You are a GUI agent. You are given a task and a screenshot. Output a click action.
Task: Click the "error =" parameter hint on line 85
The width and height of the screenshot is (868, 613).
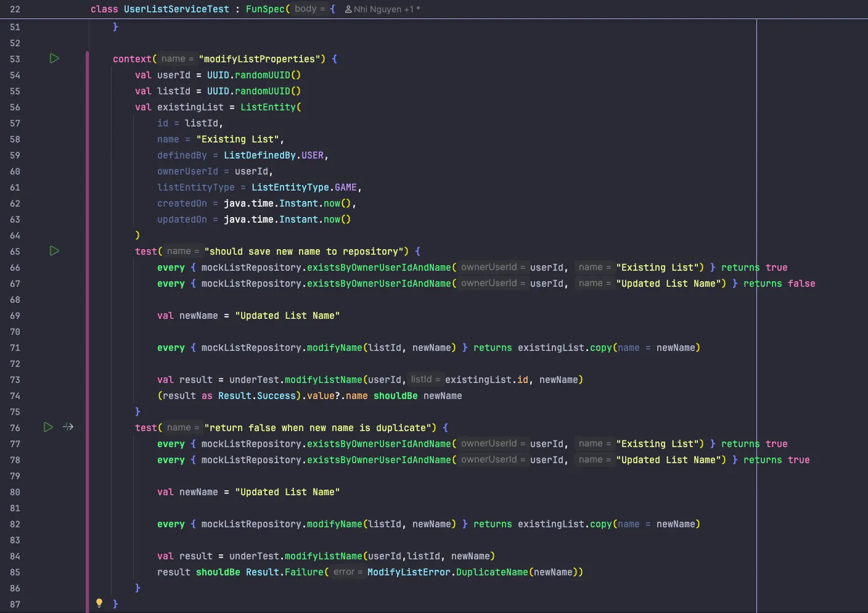coord(348,572)
